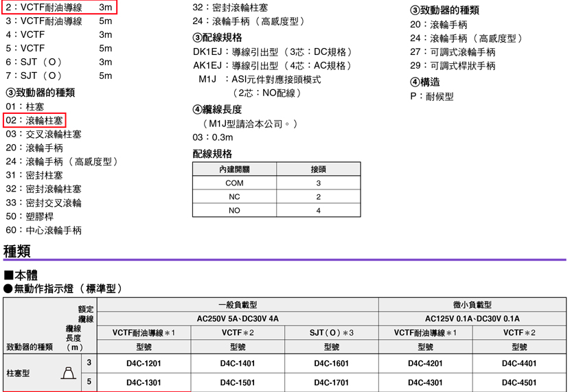Image resolution: width=570 pixels, height=392 pixels.
Task: Click '24：滾輪手柄（高感度型）' in middle column
Action: [x=249, y=21]
